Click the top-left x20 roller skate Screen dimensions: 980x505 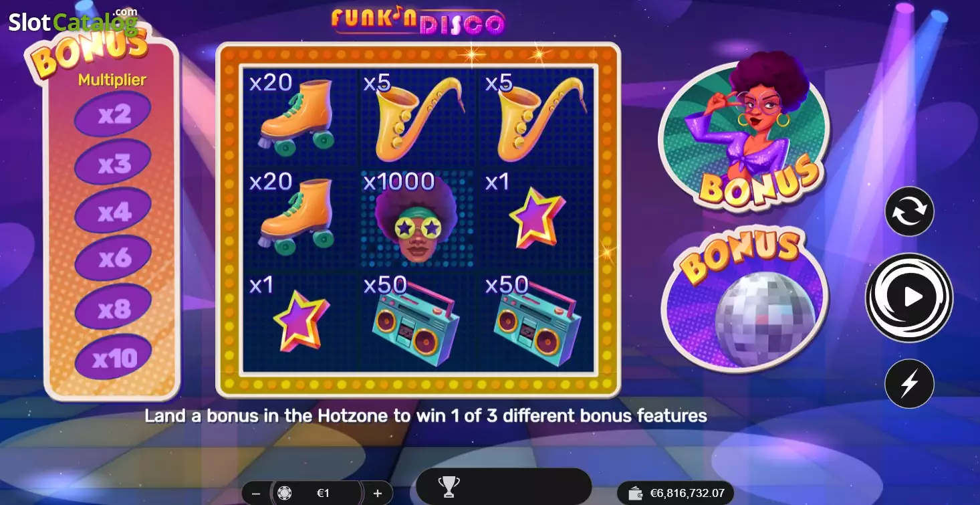click(x=296, y=114)
